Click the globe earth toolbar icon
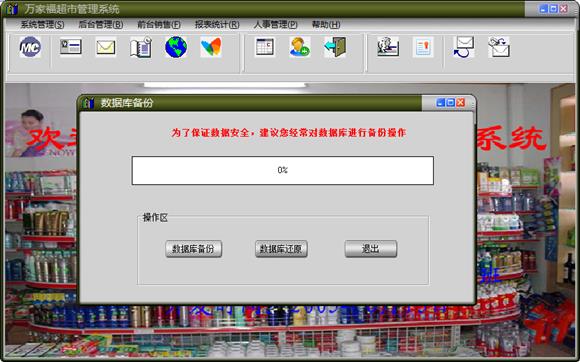This screenshot has height=362, width=580. [x=176, y=47]
